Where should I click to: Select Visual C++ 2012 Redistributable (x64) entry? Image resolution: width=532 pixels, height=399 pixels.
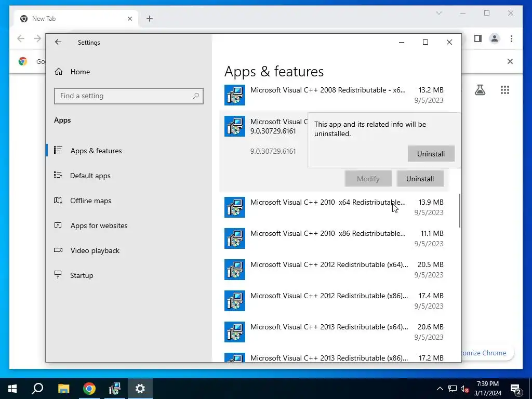click(x=334, y=270)
